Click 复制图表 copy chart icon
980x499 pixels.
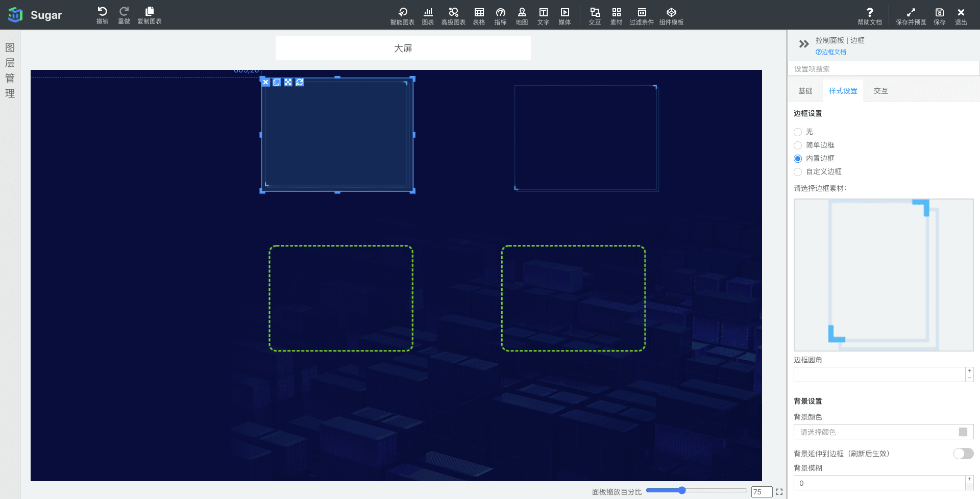click(x=150, y=15)
